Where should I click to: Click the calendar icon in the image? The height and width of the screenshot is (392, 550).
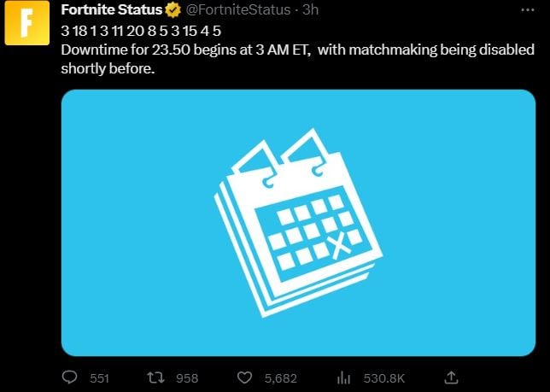pos(298,223)
